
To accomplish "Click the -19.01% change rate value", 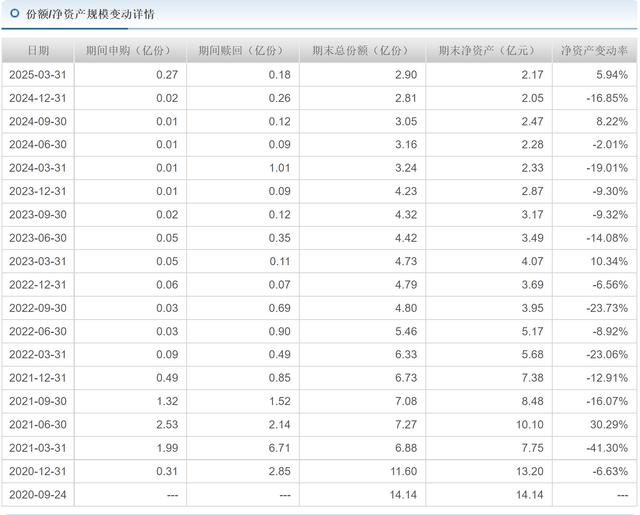I will (x=607, y=168).
